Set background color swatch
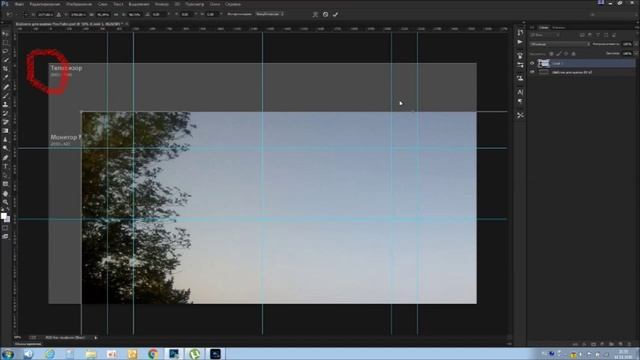The width and height of the screenshot is (640, 360). 7,219
